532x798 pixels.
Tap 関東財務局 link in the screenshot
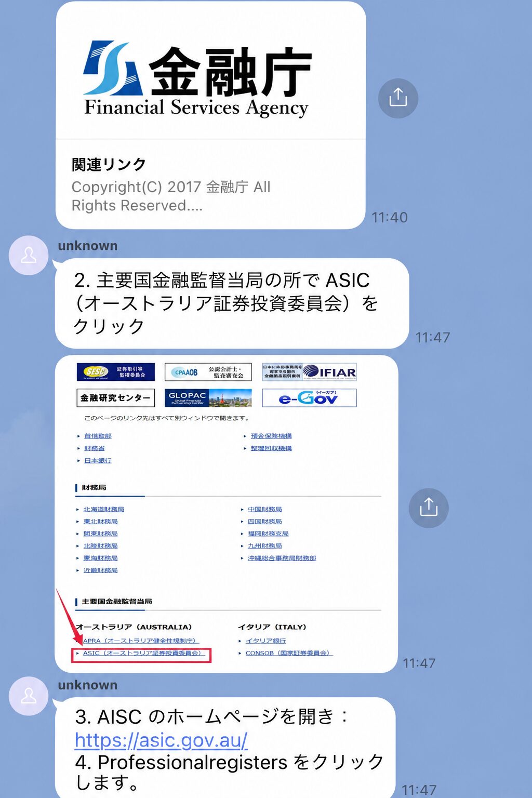pos(100,534)
